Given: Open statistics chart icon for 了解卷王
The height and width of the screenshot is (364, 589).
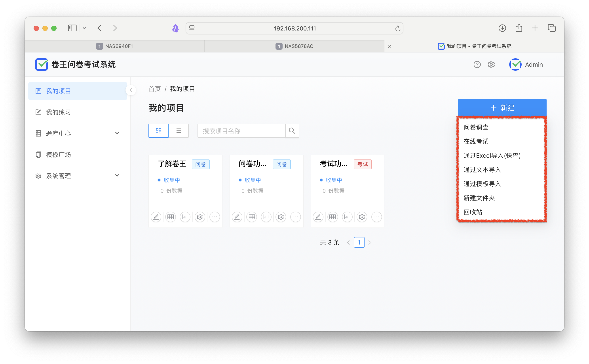Looking at the screenshot, I should tap(185, 217).
